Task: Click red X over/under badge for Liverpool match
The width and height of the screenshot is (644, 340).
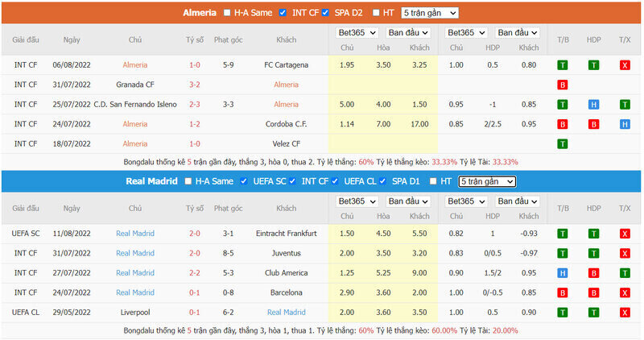Action: (625, 313)
